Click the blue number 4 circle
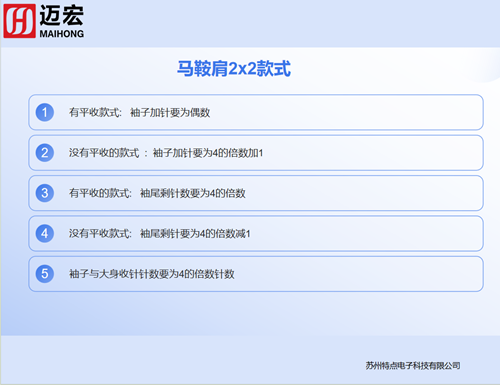 (45, 233)
